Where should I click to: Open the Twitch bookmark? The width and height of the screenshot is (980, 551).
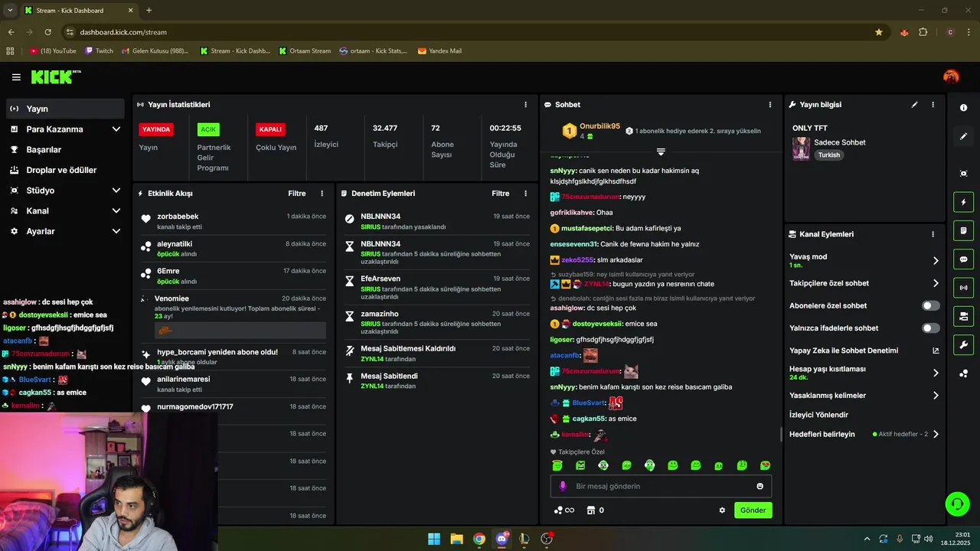99,51
